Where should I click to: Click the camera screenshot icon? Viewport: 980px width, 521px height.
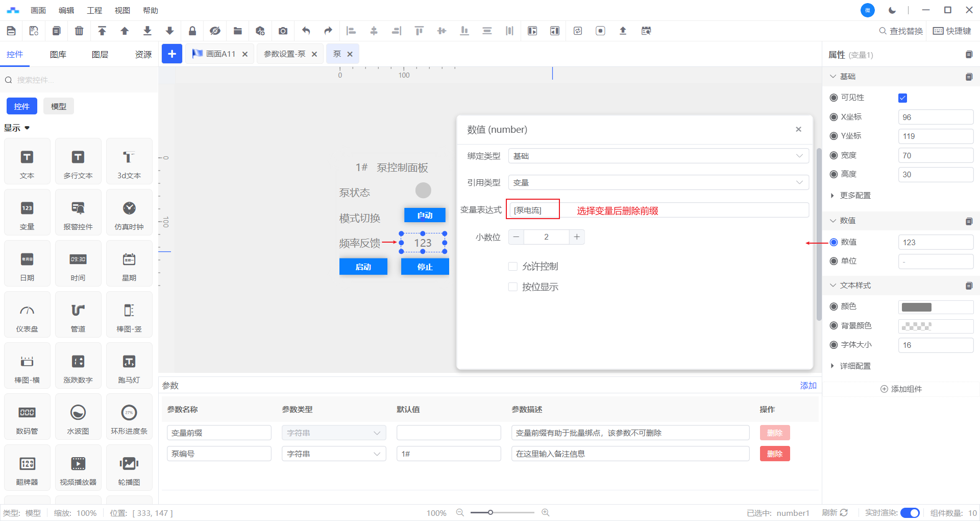pos(283,31)
